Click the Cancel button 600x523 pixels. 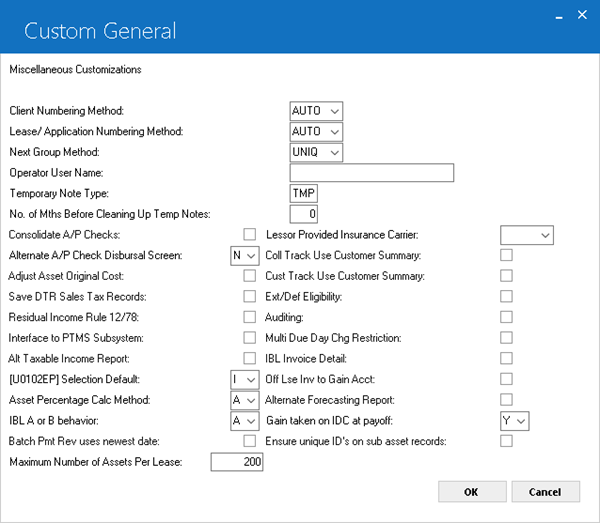pos(546,492)
